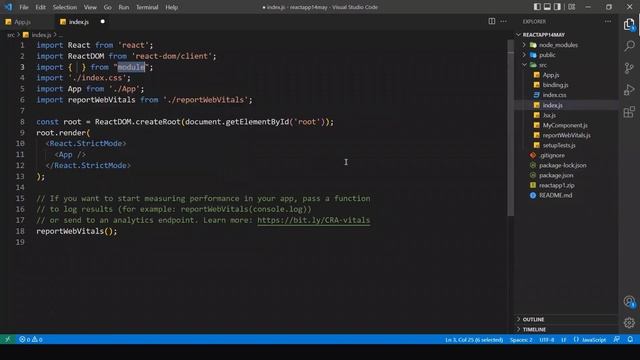Open the Manage gear icon

coord(629,322)
